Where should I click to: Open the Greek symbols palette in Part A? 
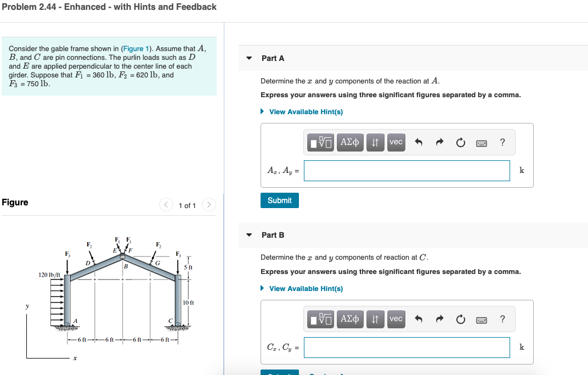click(x=349, y=142)
